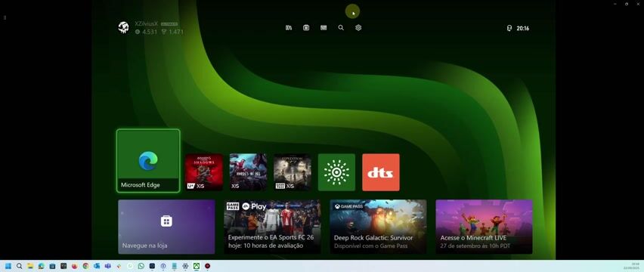Open Google Chrome from the taskbar
This screenshot has width=644, height=272.
(86, 266)
